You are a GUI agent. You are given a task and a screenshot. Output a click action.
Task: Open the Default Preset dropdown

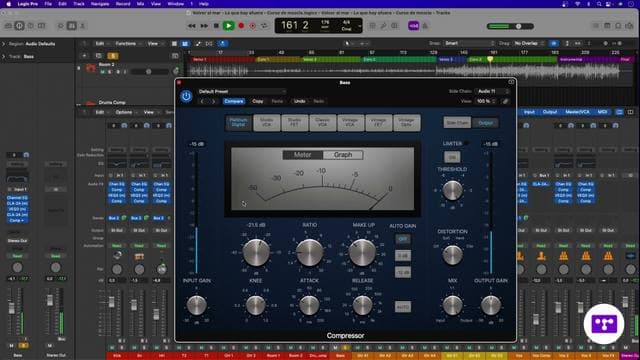click(242, 91)
